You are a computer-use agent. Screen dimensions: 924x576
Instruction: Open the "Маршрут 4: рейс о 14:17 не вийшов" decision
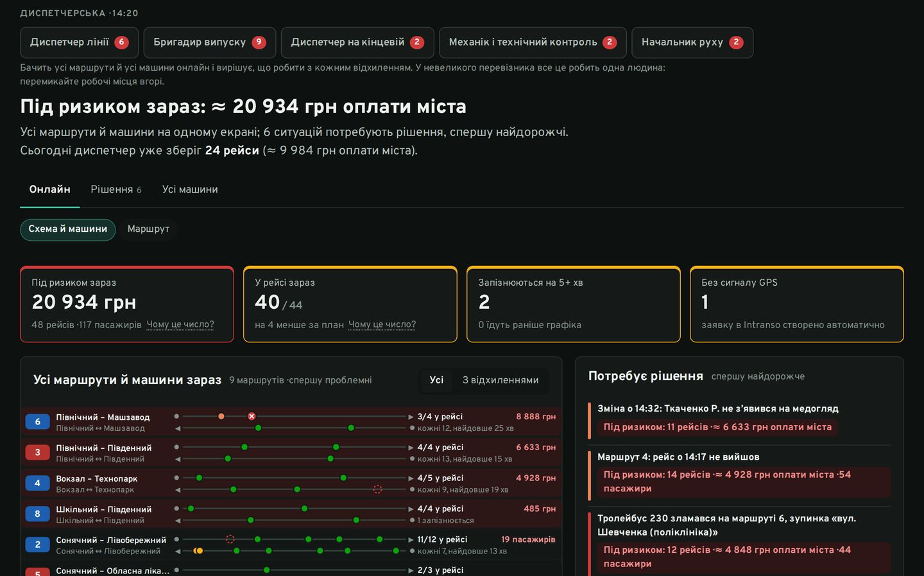740,475
